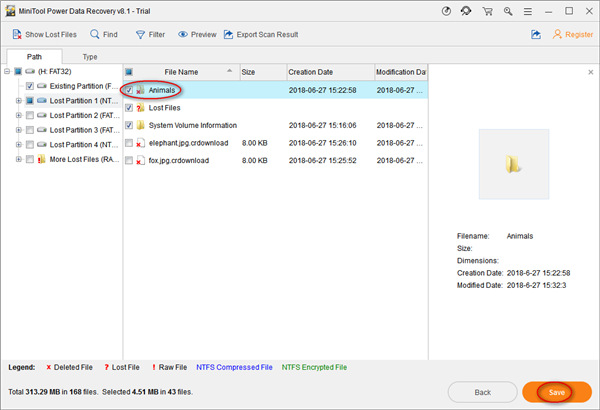The height and width of the screenshot is (410, 600).
Task: Uncheck the Animals folder checkbox
Action: 130,90
